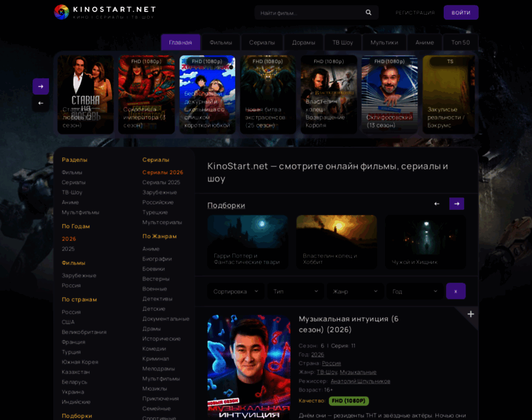The height and width of the screenshot is (420, 532).
Task: Open the Тип dropdown
Action: 296,291
